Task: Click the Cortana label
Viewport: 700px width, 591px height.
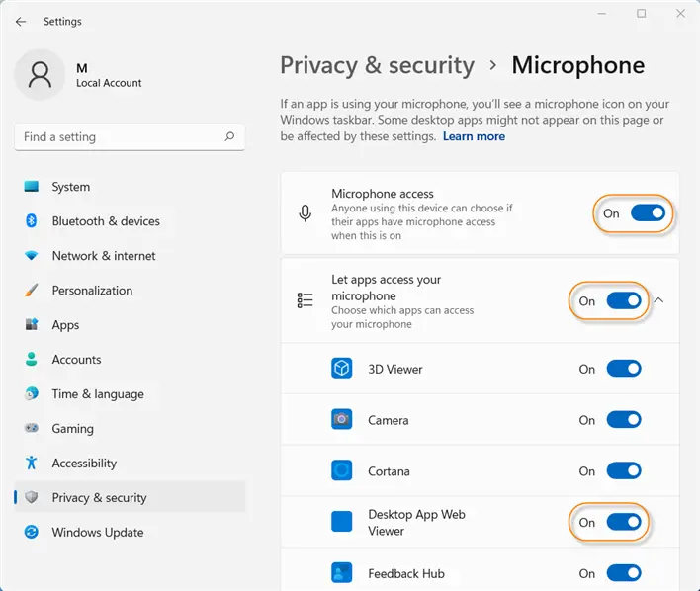Action: (389, 471)
